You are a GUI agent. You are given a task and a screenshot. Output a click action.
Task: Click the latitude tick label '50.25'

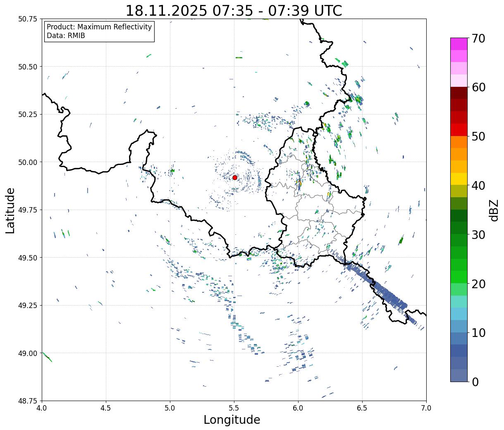coord(28,115)
